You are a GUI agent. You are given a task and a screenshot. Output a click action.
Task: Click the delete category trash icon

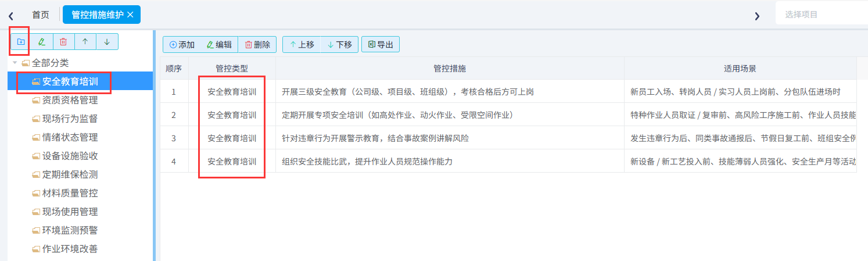click(64, 42)
